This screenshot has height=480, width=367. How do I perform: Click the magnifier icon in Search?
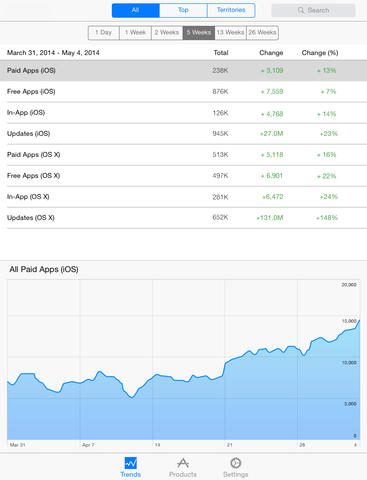click(x=301, y=10)
